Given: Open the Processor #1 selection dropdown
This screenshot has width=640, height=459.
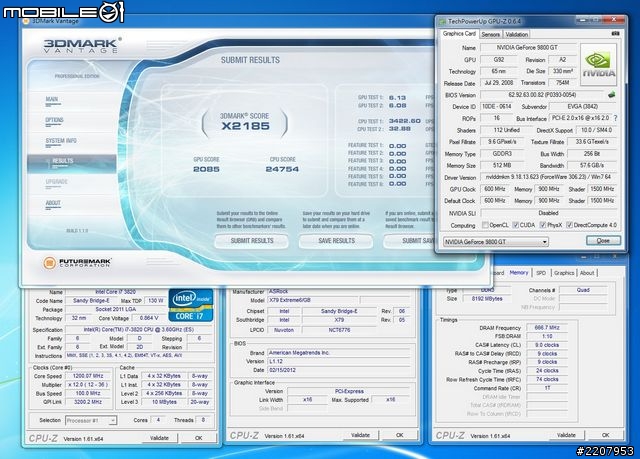Looking at the screenshot, I should coord(91,420).
